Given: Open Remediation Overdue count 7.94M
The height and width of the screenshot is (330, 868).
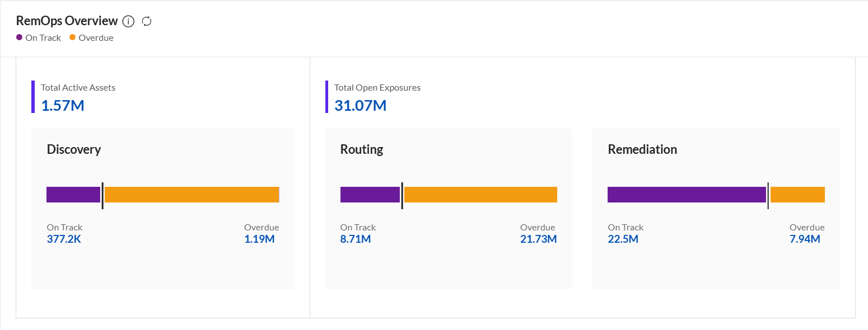Looking at the screenshot, I should [805, 239].
